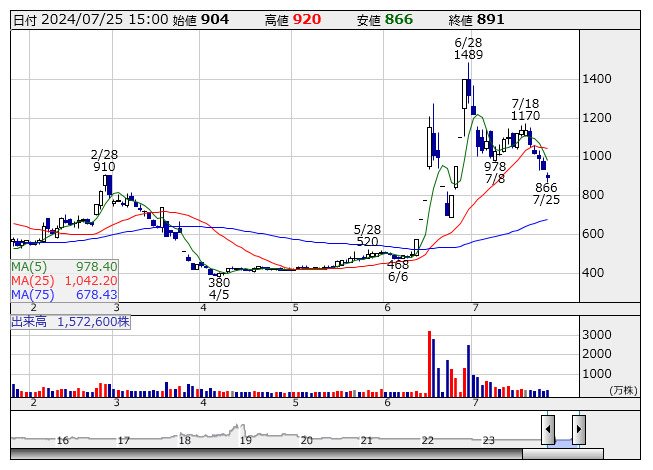Select year 16 in the overview timeline
This screenshot has width=653, height=470.
(63, 440)
